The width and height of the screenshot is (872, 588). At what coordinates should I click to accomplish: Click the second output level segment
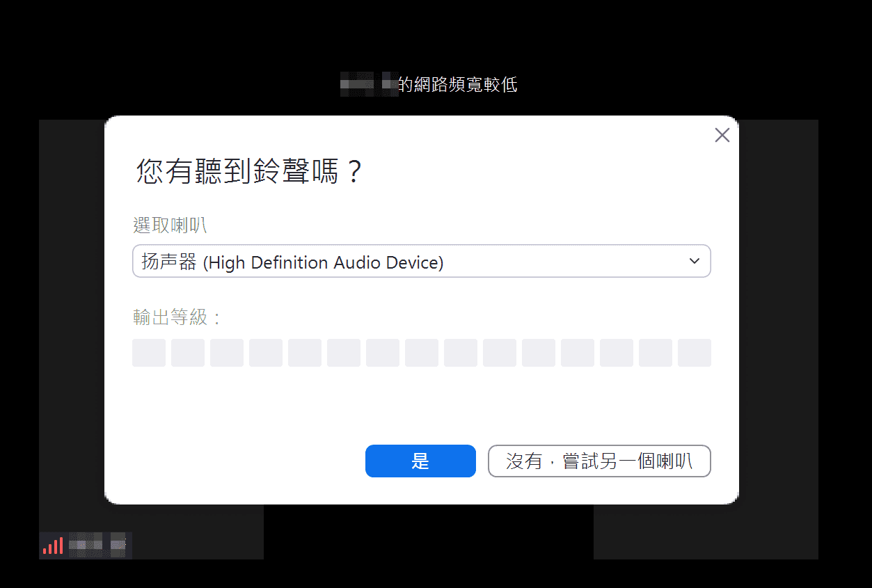point(188,353)
